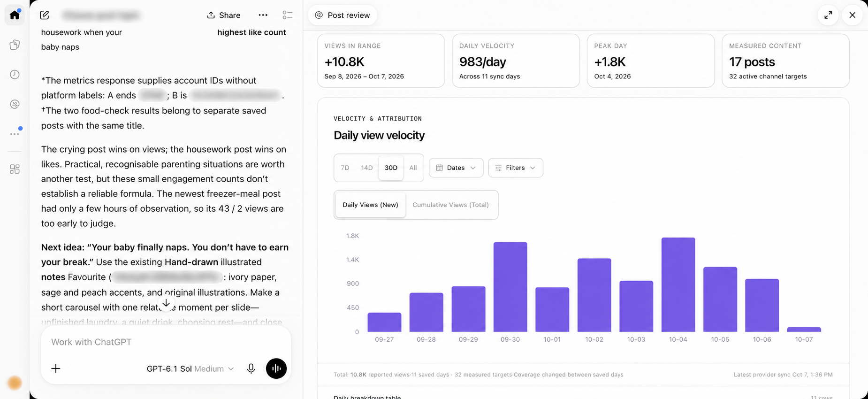Select the Post review tab
This screenshot has width=868, height=399.
click(343, 15)
